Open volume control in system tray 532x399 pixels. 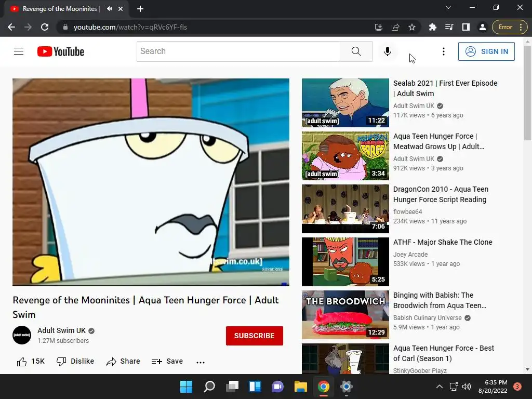[467, 387]
